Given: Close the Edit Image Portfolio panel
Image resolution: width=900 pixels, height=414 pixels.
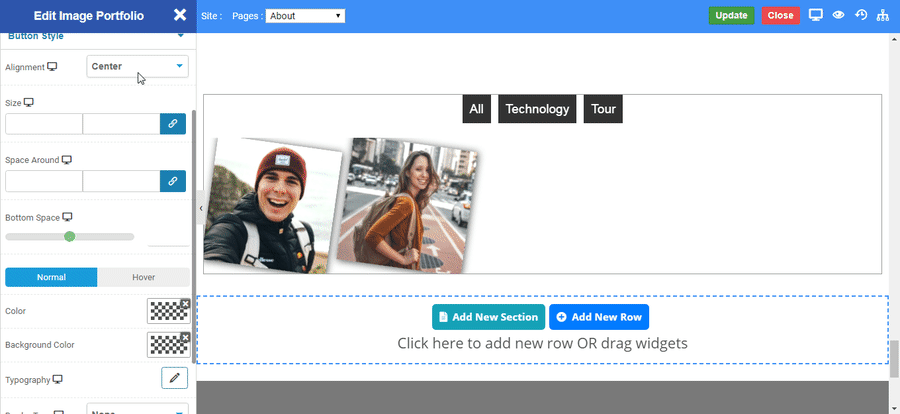Looking at the screenshot, I should 180,15.
